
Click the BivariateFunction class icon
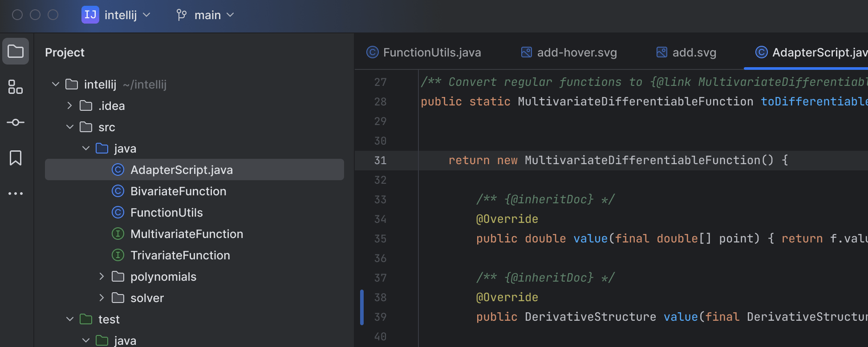pos(118,191)
